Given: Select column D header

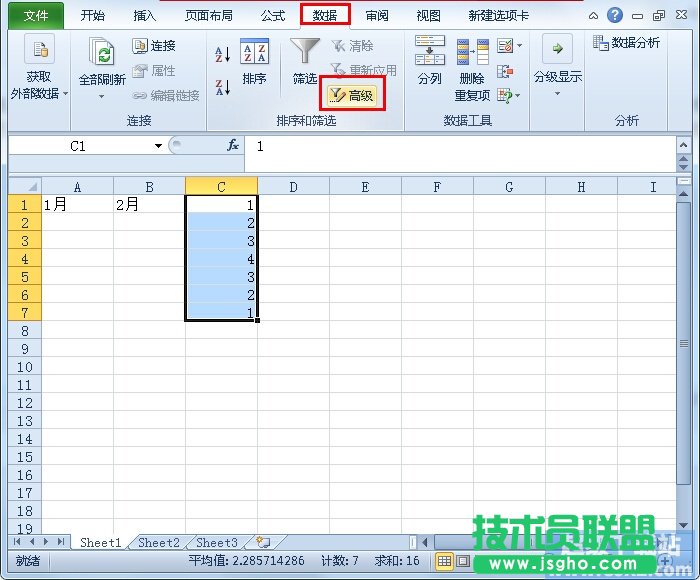Looking at the screenshot, I should click(293, 187).
